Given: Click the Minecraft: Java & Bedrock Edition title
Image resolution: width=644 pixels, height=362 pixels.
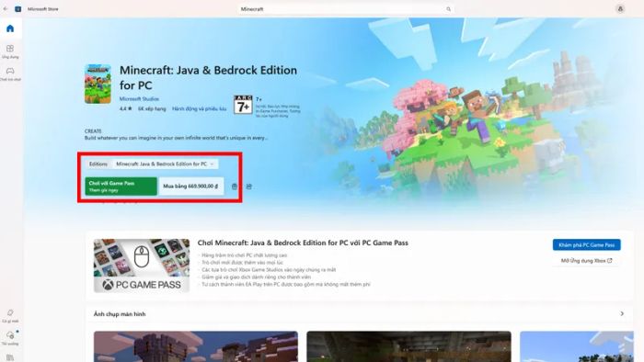Looking at the screenshot, I should [x=208, y=77].
